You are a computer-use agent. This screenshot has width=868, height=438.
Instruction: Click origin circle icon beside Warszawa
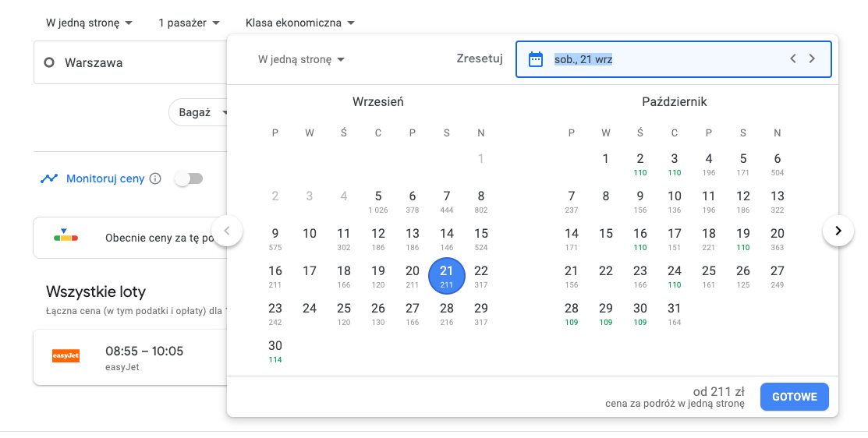(49, 62)
